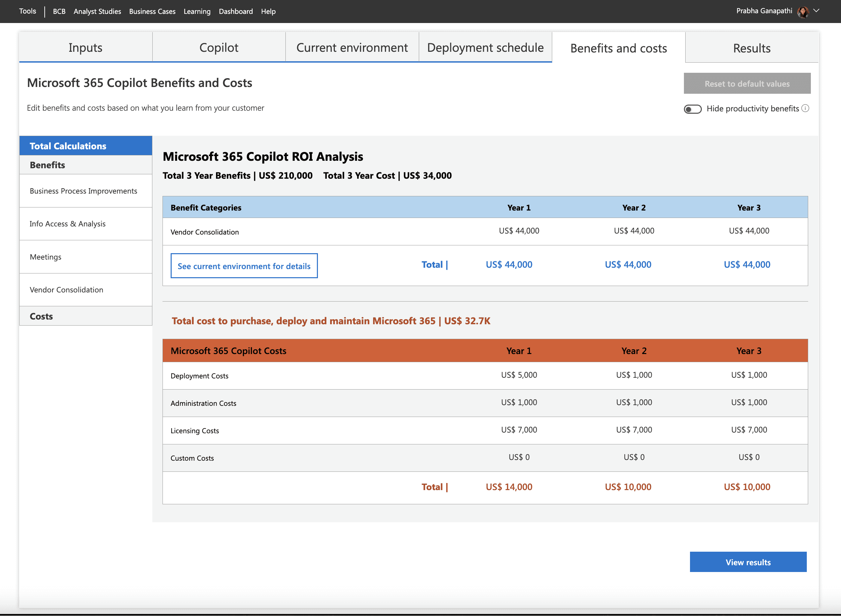Open Business Process Improvements item

(x=85, y=191)
